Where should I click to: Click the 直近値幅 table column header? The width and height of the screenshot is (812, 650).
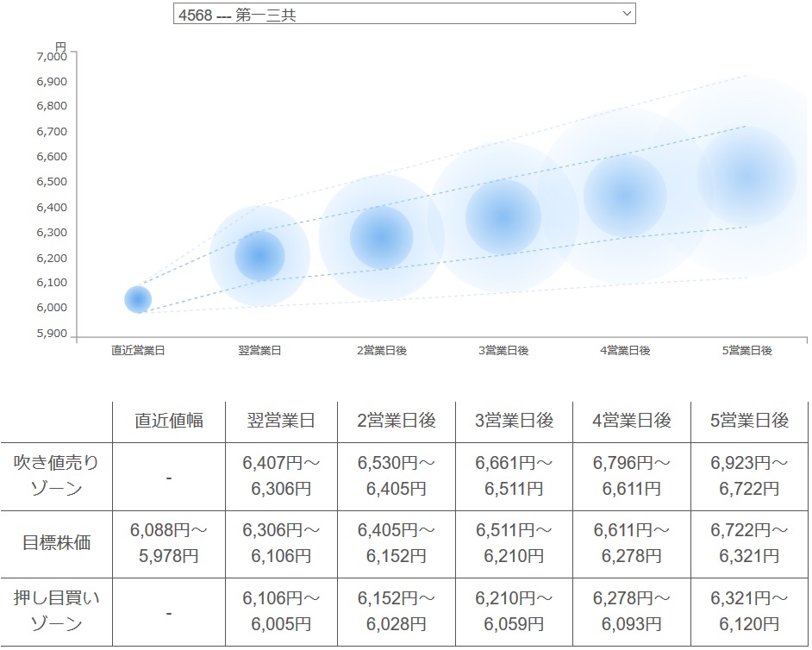(x=169, y=421)
